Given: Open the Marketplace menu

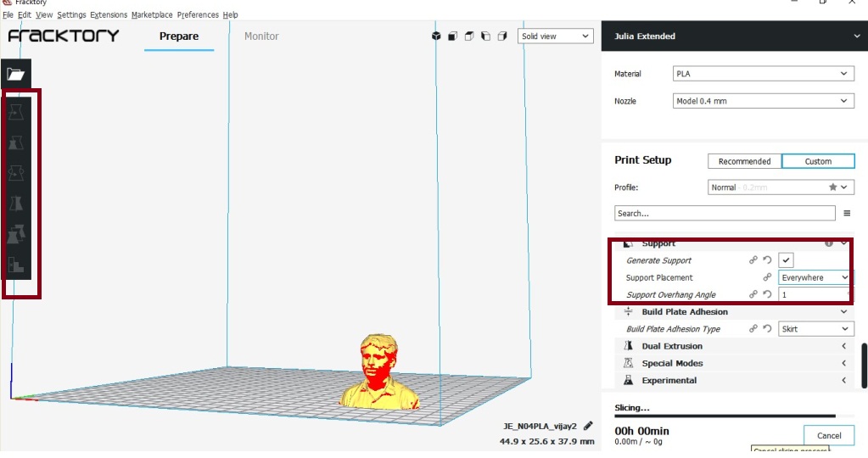Looking at the screenshot, I should click(152, 14).
